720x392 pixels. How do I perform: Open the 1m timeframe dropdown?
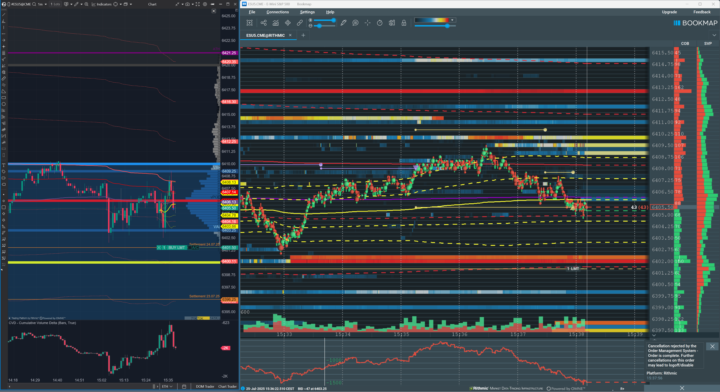coord(41,4)
